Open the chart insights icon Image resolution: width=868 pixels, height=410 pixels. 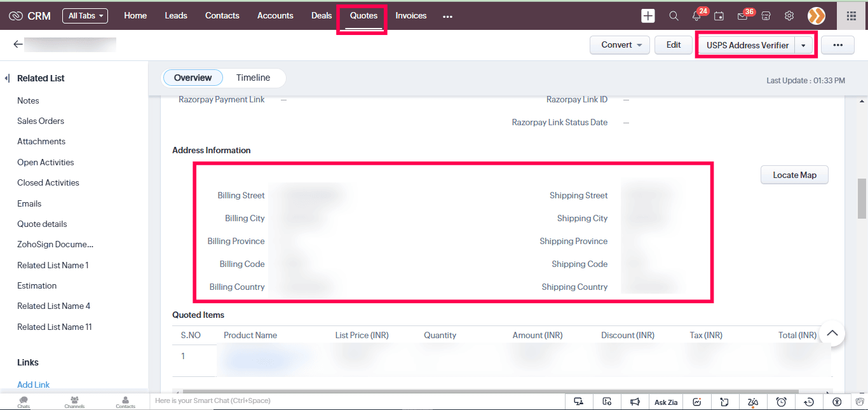(x=697, y=402)
